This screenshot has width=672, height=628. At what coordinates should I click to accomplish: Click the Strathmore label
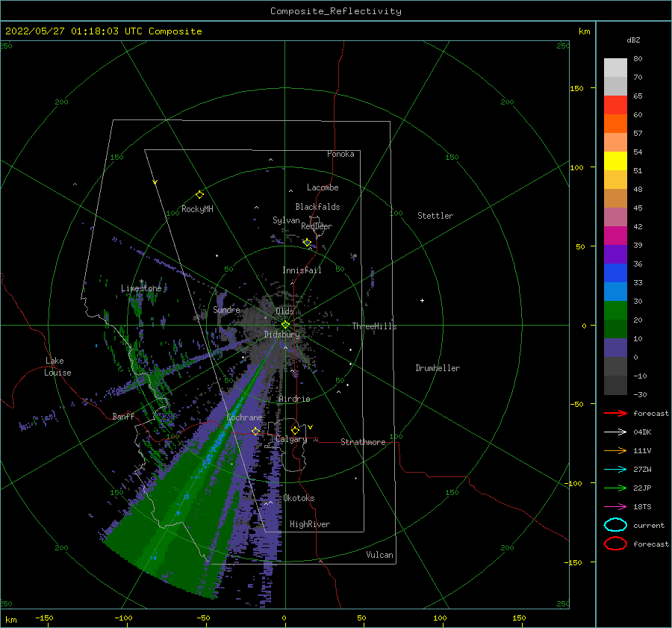coord(363,442)
